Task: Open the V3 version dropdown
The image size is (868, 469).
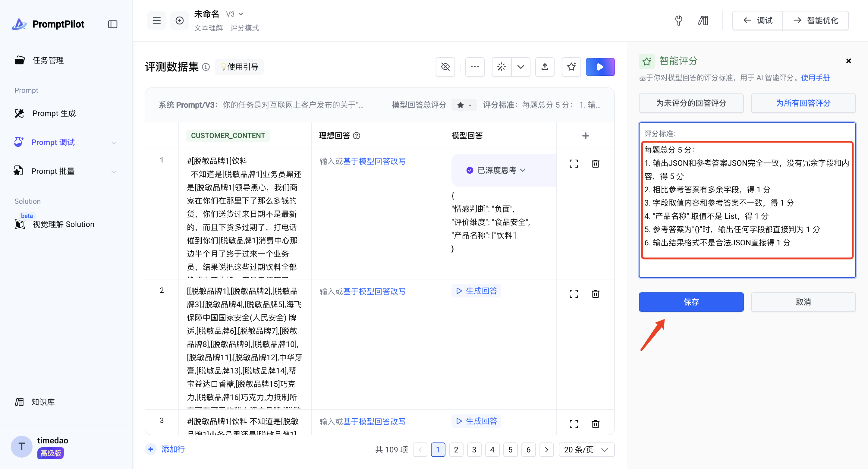Action: pyautogui.click(x=234, y=14)
